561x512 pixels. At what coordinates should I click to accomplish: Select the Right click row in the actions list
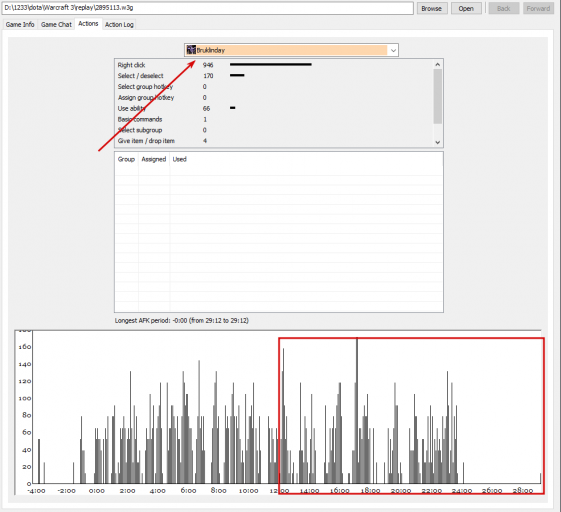274,65
